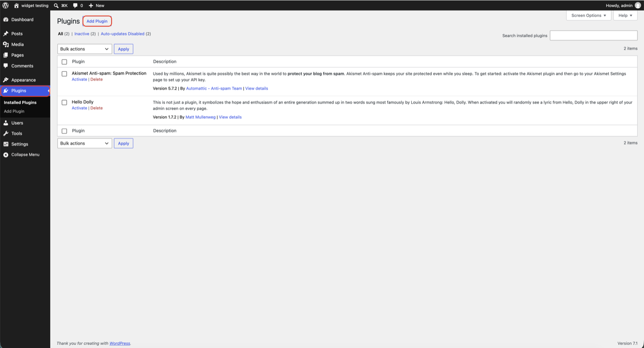Image resolution: width=644 pixels, height=348 pixels.
Task: Filter plugins by Inactive
Action: coord(82,34)
